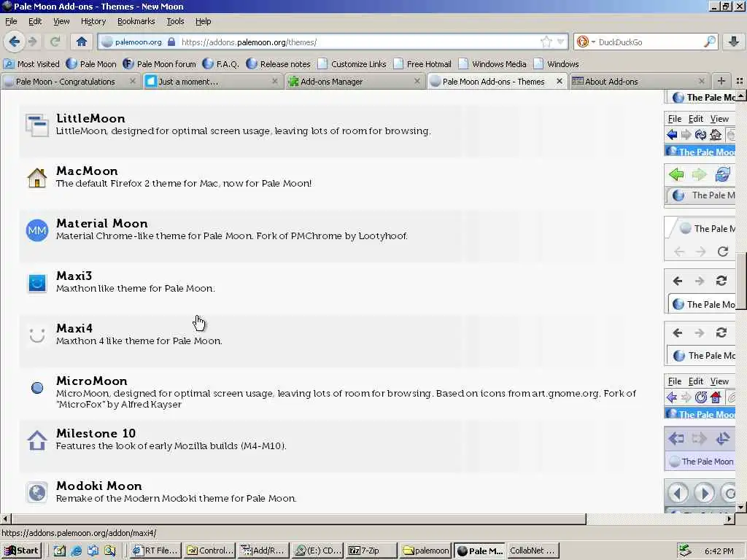Open the Material Moon theme title link
This screenshot has width=747, height=560.
102,223
